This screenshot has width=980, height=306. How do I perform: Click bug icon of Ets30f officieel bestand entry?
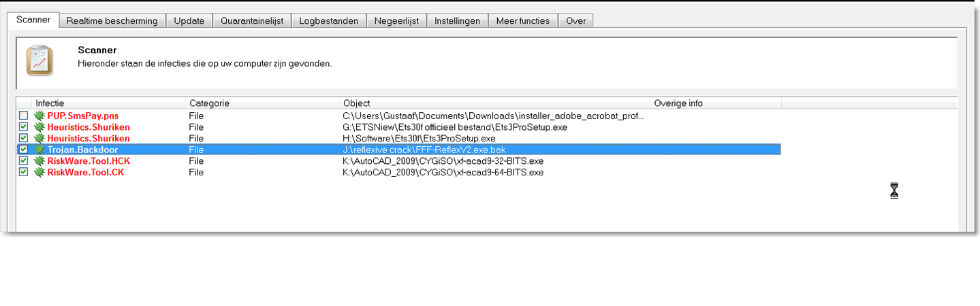39,127
